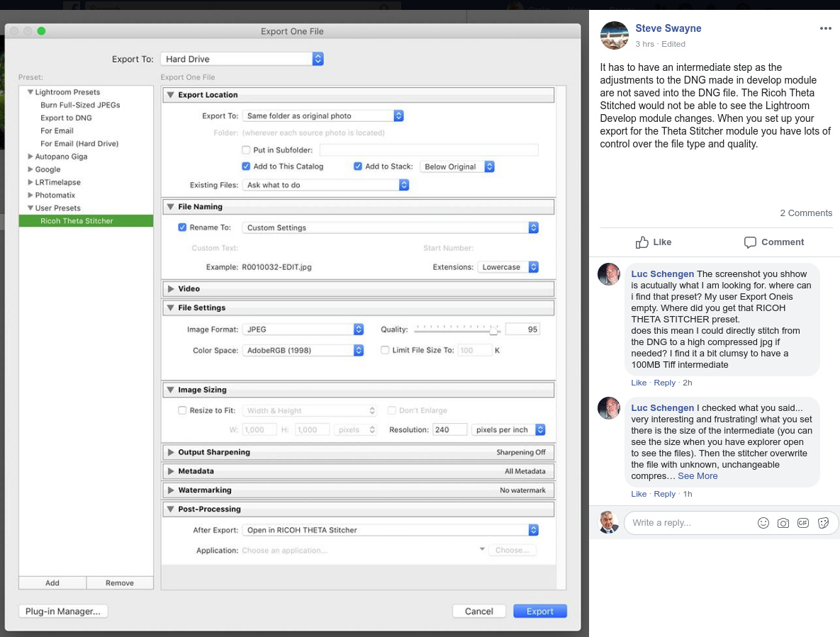Click the Quality value field
Image resolution: width=840 pixels, height=637 pixels.
522,329
